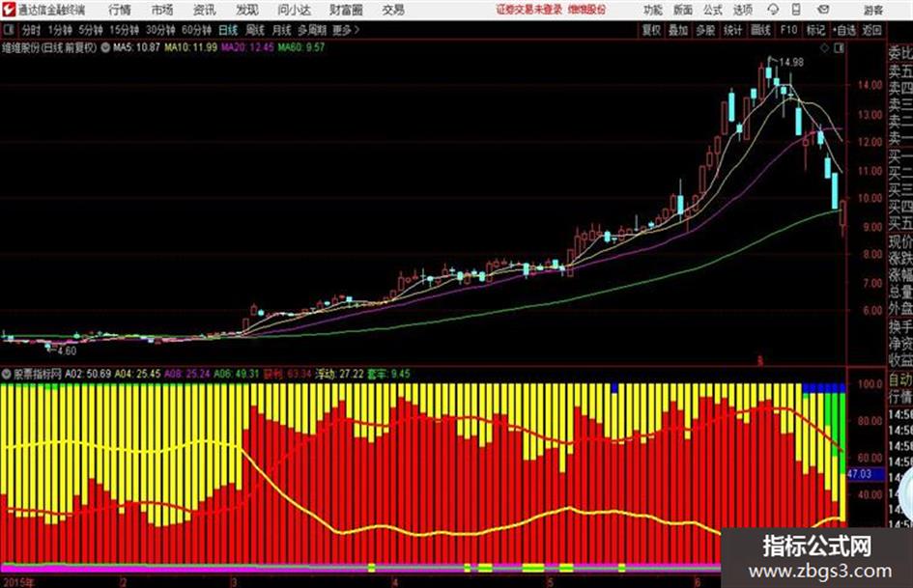Open the 市场 menu
Image resolution: width=913 pixels, height=588 pixels.
(162, 10)
